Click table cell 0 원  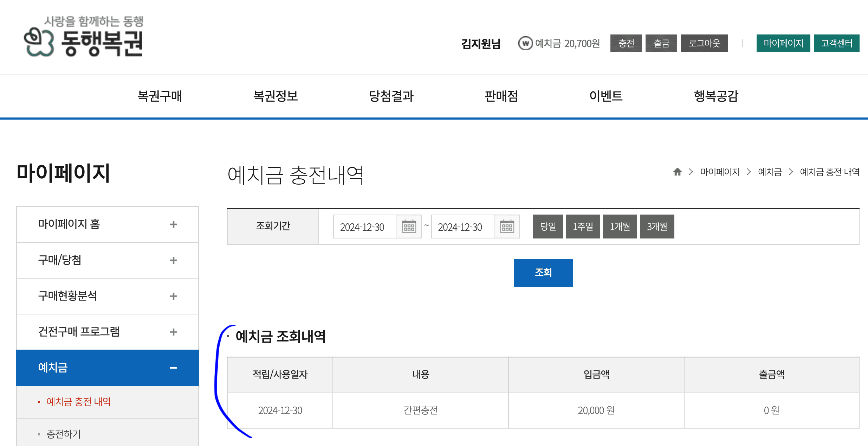(772, 410)
